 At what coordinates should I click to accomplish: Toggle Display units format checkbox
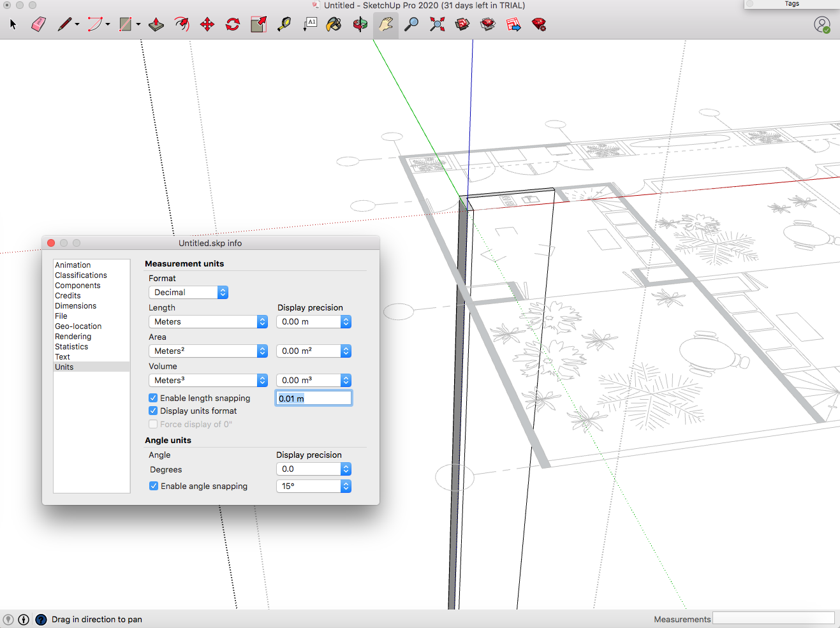(153, 411)
